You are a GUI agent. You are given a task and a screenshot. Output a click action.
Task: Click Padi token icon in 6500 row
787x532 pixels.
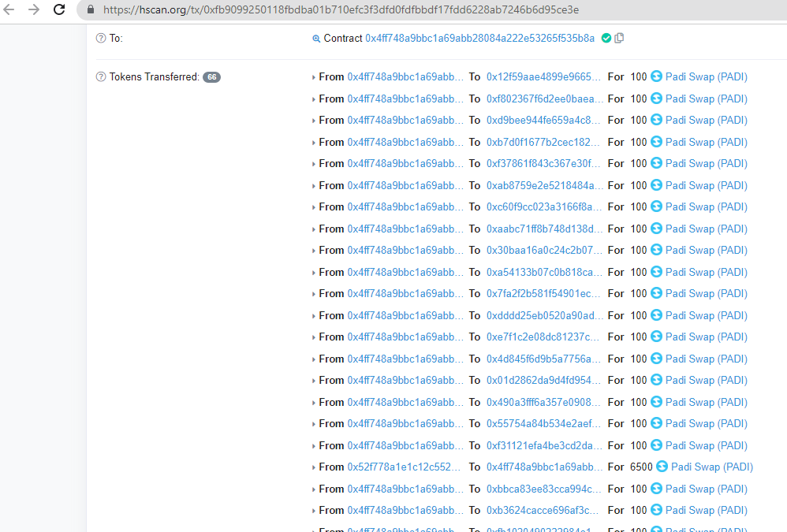click(x=662, y=467)
